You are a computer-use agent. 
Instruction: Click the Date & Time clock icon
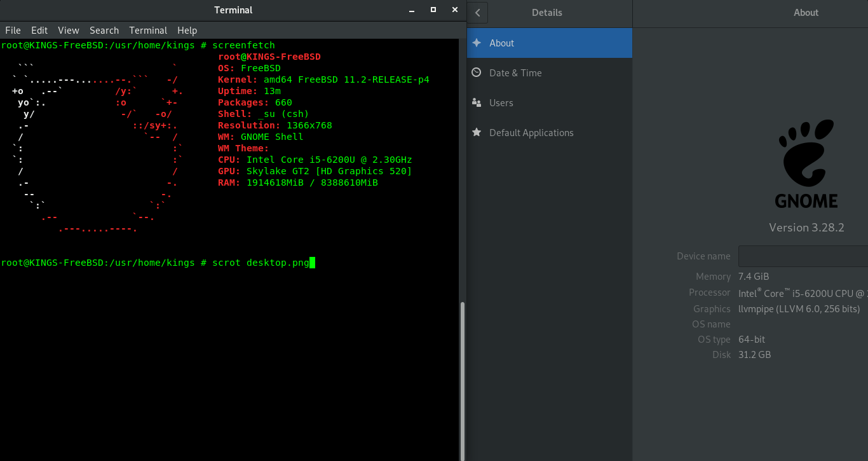click(x=477, y=72)
